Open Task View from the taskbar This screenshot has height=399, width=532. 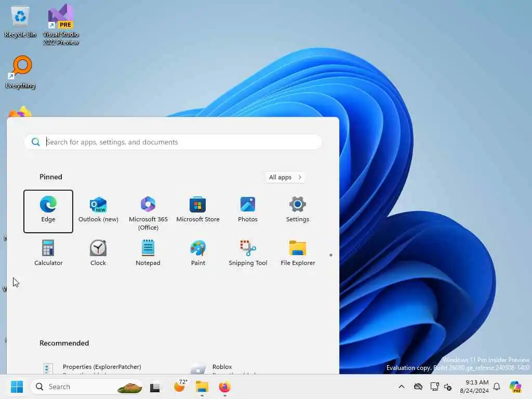pos(155,387)
